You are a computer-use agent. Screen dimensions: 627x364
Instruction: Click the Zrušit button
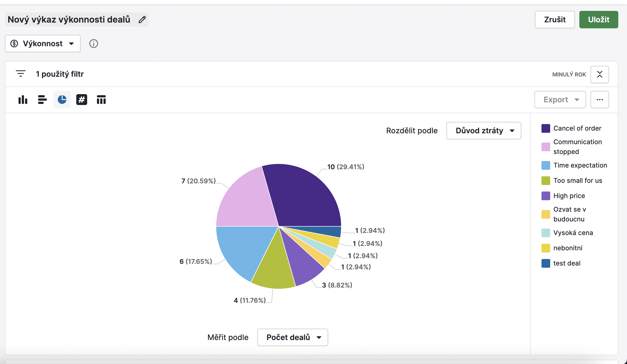click(x=555, y=20)
